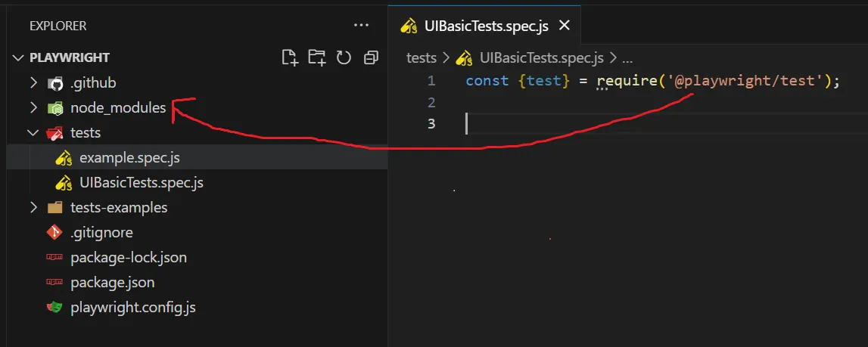Image resolution: width=868 pixels, height=347 pixels.
Task: Click the New File icon in Explorer
Action: [290, 57]
